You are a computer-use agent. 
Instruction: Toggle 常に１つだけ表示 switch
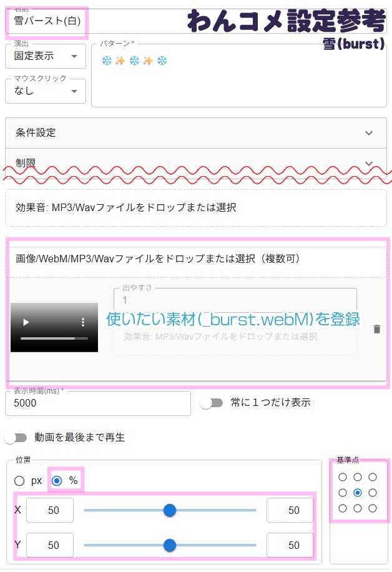coord(212,403)
